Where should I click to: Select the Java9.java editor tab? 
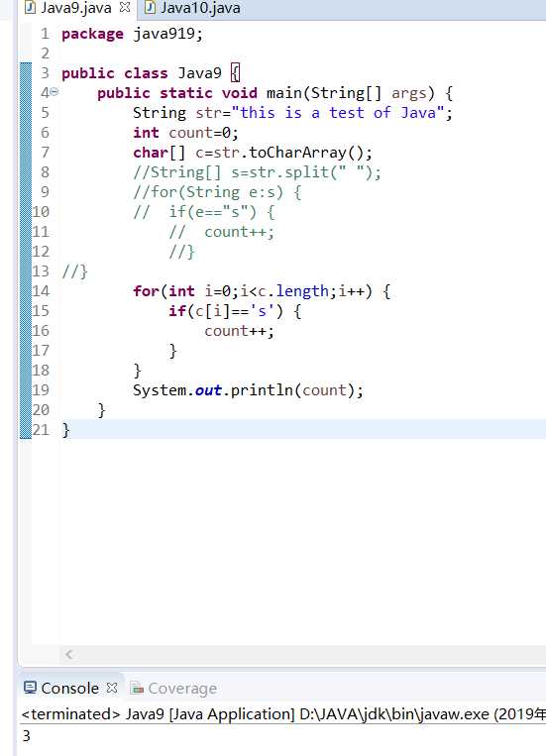pos(75,8)
